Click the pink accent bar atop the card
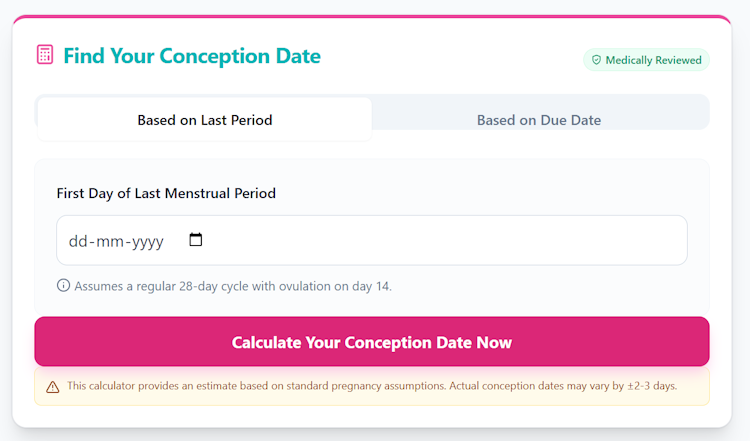The height and width of the screenshot is (441, 750). tap(375, 17)
